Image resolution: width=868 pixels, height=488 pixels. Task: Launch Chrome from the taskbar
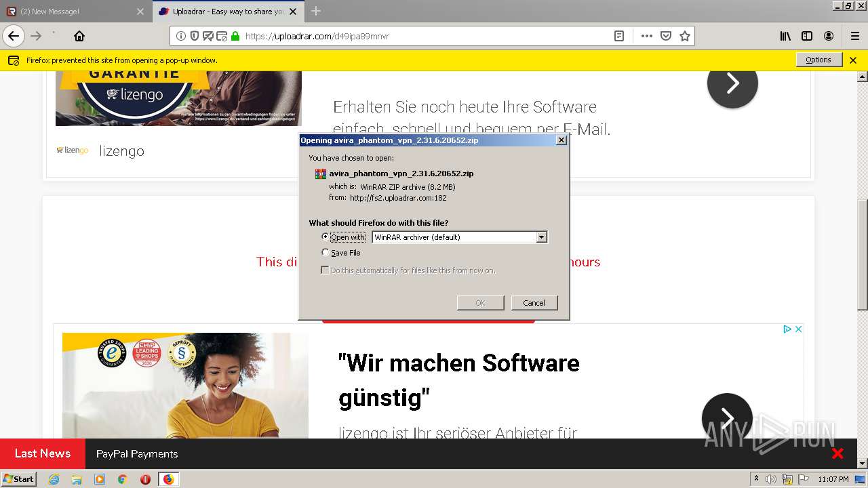click(x=122, y=479)
